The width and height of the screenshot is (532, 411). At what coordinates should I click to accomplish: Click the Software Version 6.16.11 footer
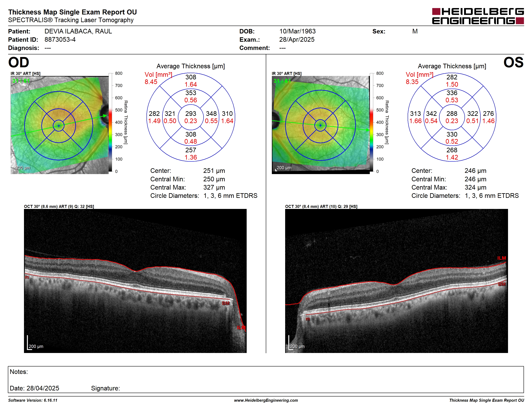click(x=33, y=400)
